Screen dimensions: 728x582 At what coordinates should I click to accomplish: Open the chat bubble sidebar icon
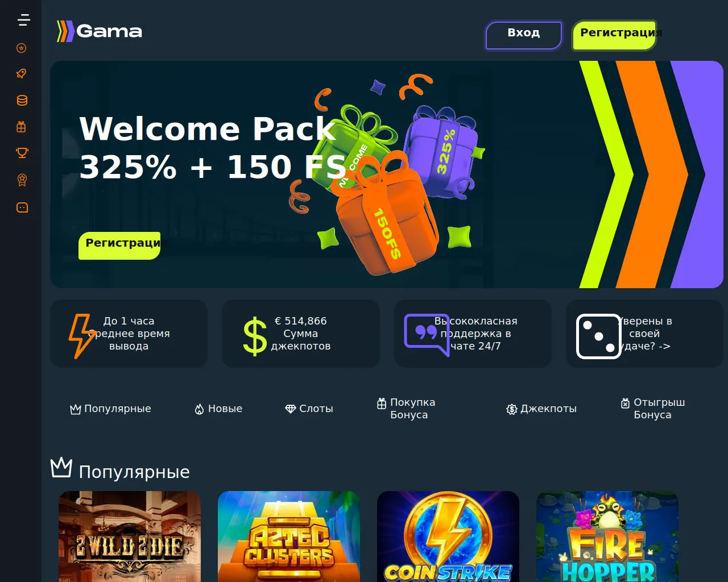click(22, 207)
